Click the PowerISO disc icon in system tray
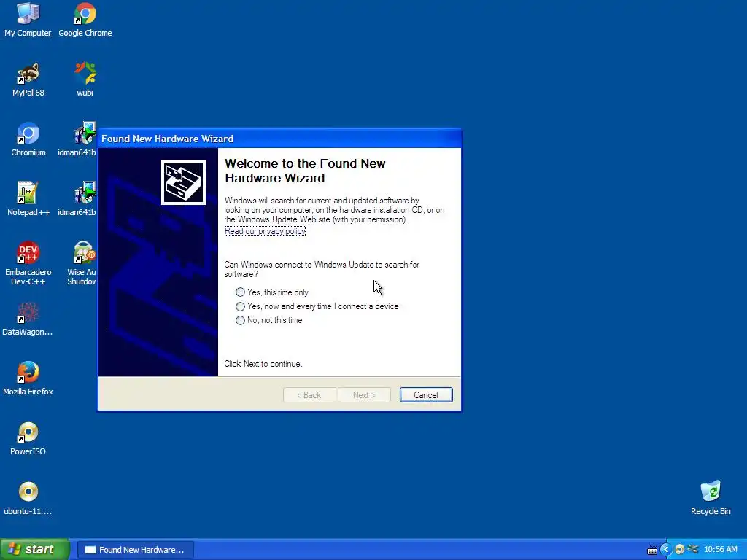747x560 pixels. [680, 550]
